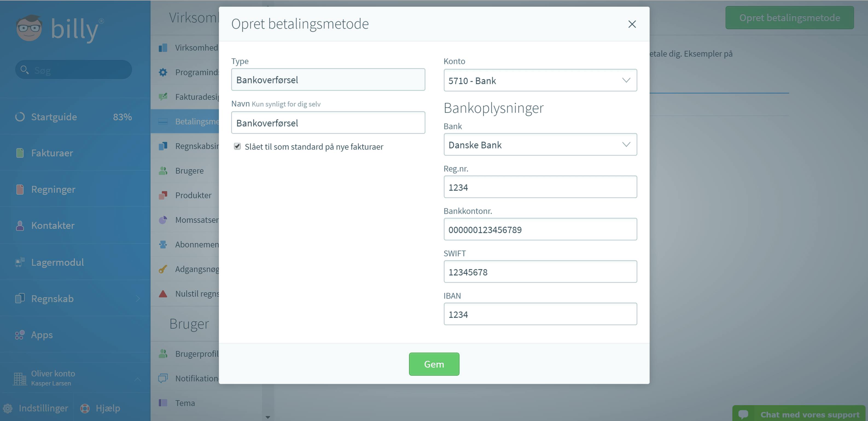
Task: Click the Regninger document icon
Action: click(20, 189)
